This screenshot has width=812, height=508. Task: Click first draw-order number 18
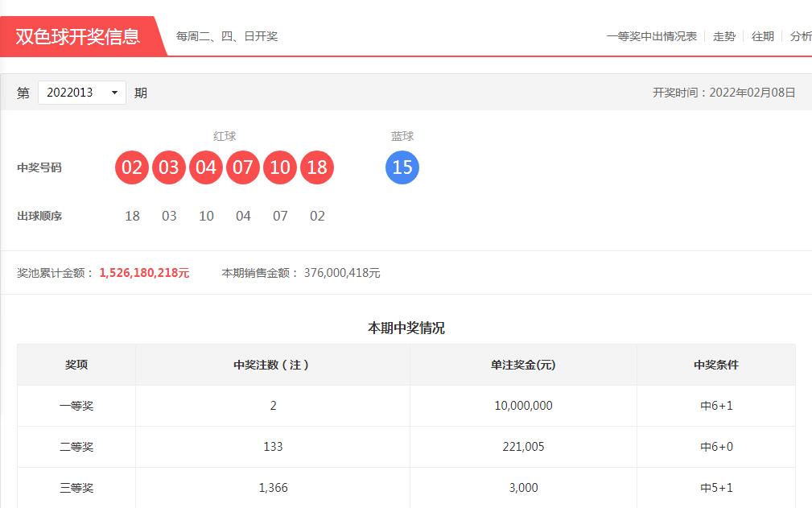point(132,216)
